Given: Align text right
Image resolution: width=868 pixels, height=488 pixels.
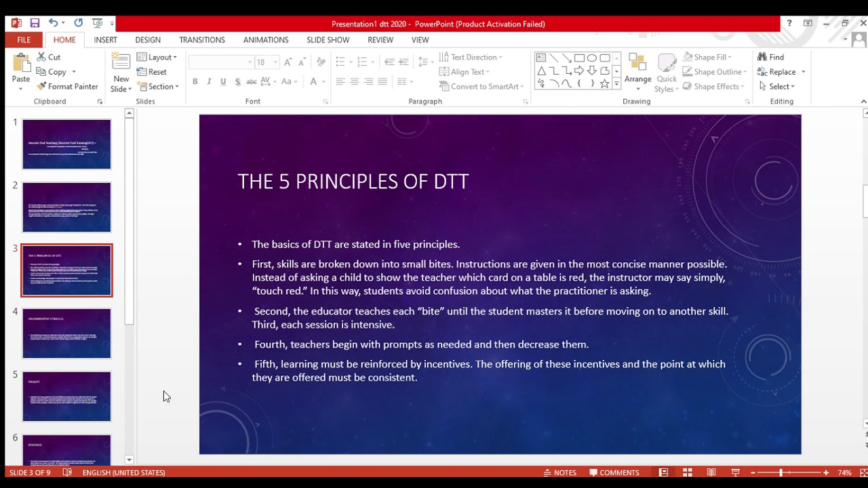Looking at the screenshot, I should 368,81.
